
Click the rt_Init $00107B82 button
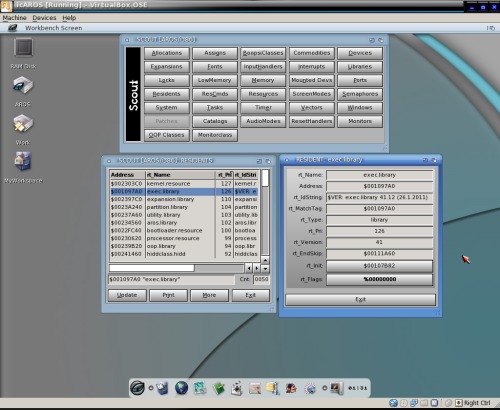click(x=379, y=266)
